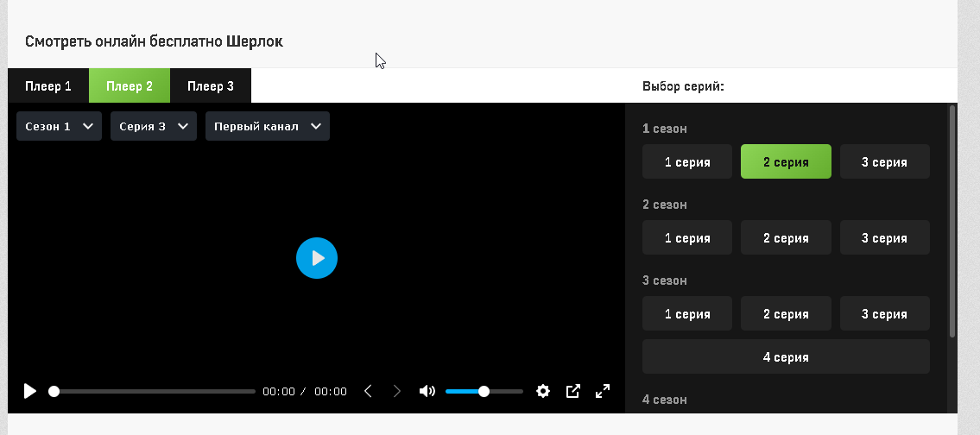Open the Сезон 1 dropdown
The image size is (980, 435).
coord(59,126)
